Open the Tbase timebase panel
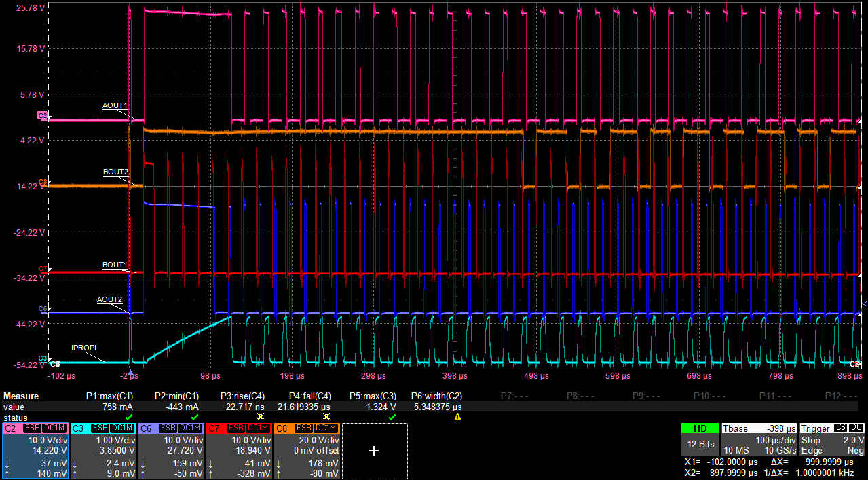 pyautogui.click(x=736, y=428)
